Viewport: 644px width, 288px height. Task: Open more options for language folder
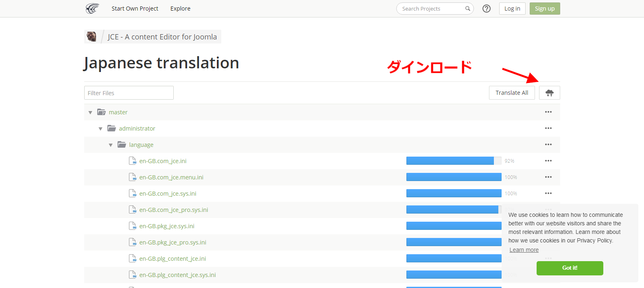(548, 144)
